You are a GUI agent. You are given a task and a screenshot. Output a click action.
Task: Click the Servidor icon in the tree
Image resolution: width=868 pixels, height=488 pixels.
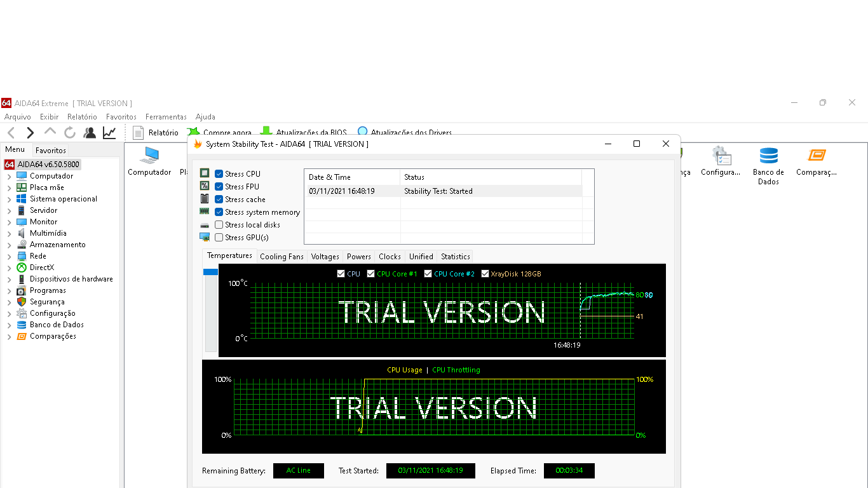(22, 210)
